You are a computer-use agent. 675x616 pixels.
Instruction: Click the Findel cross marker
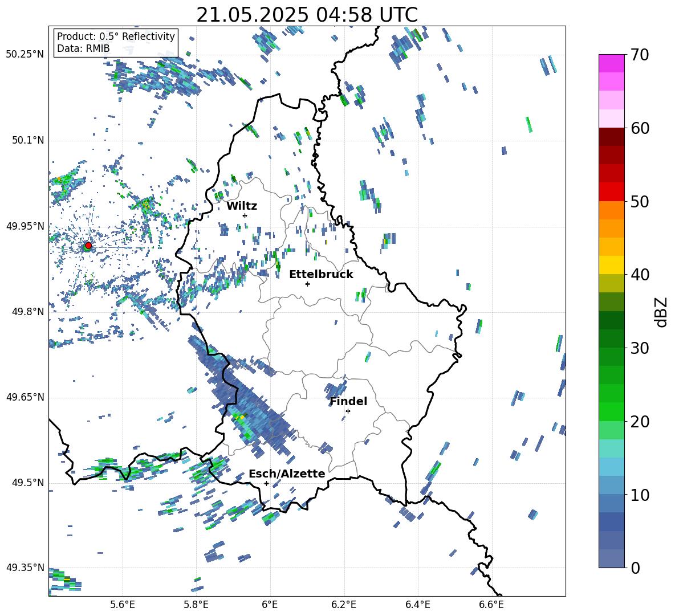[x=348, y=411]
